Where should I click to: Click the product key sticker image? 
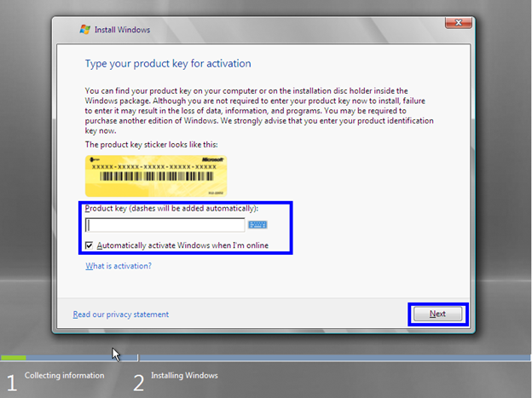[156, 176]
